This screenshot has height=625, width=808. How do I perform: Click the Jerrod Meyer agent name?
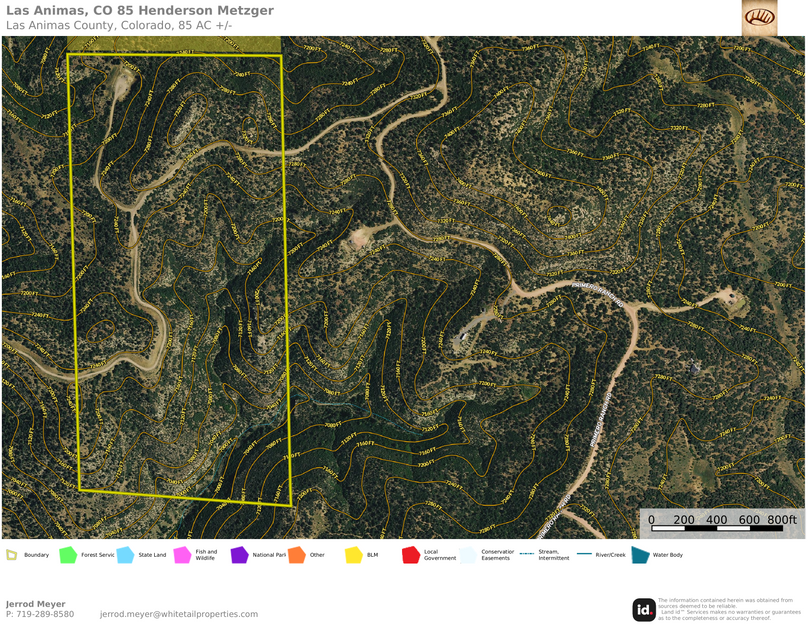coord(36,604)
